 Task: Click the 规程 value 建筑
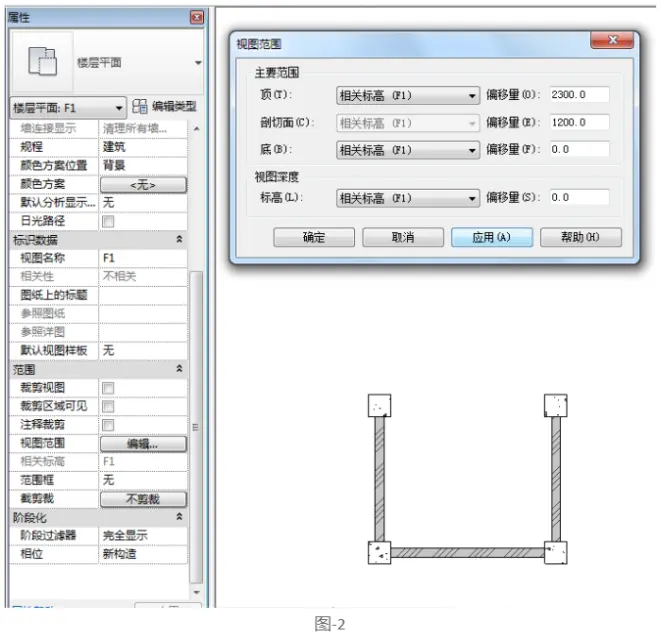143,147
